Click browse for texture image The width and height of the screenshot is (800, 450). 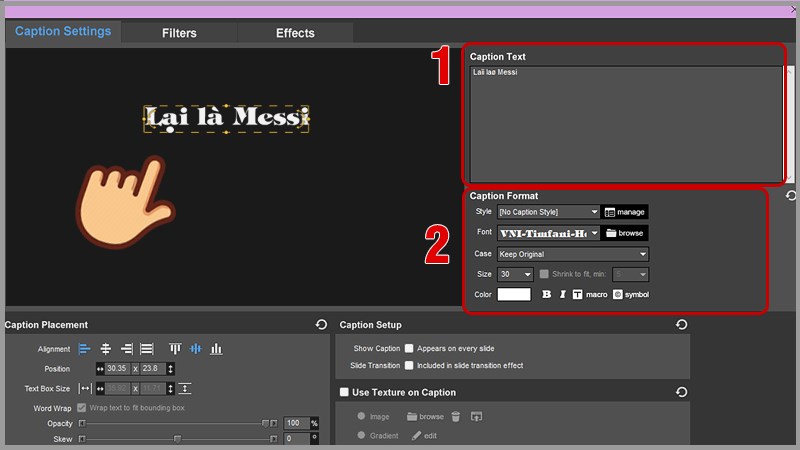[425, 417]
